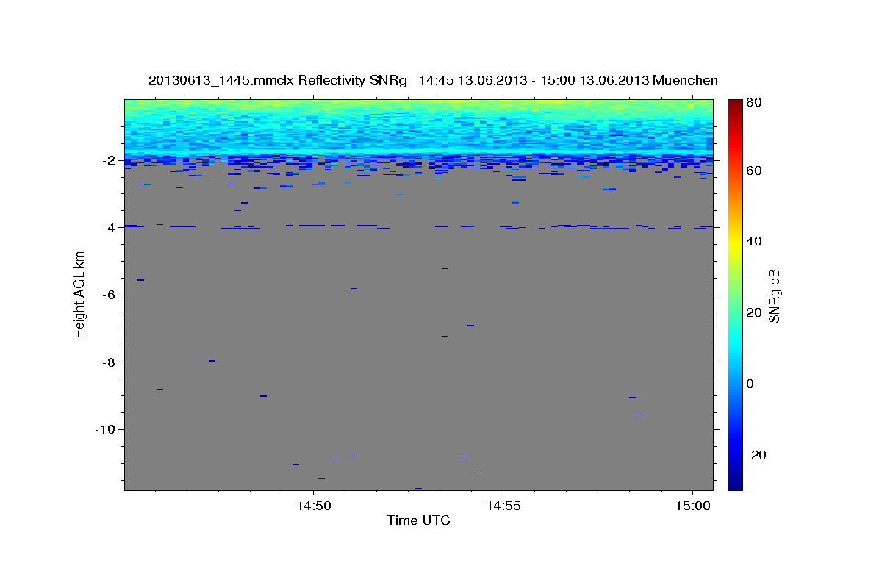Click the plot title text
Image resolution: width=882 pixels, height=588 pixels.
click(x=433, y=80)
